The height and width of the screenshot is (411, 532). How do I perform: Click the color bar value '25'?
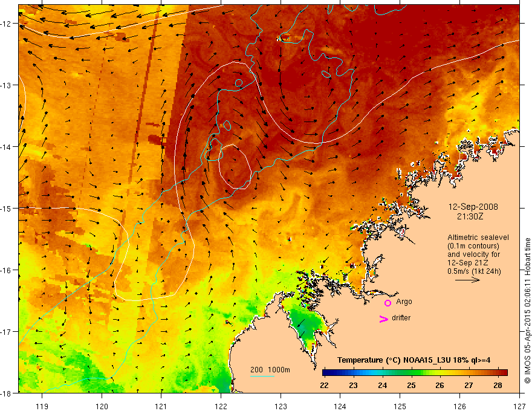(411, 386)
